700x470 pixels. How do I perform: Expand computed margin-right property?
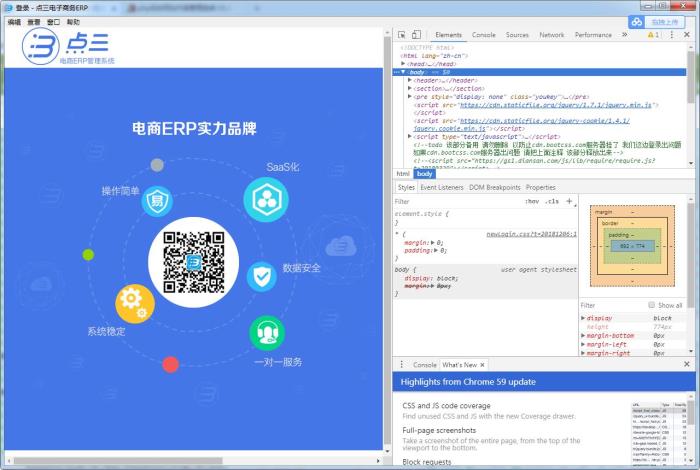point(583,353)
